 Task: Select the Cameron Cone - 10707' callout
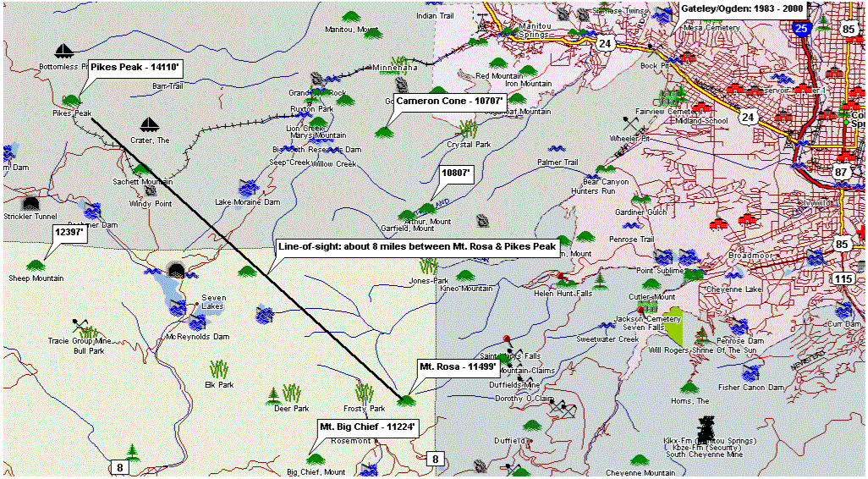[x=449, y=102]
